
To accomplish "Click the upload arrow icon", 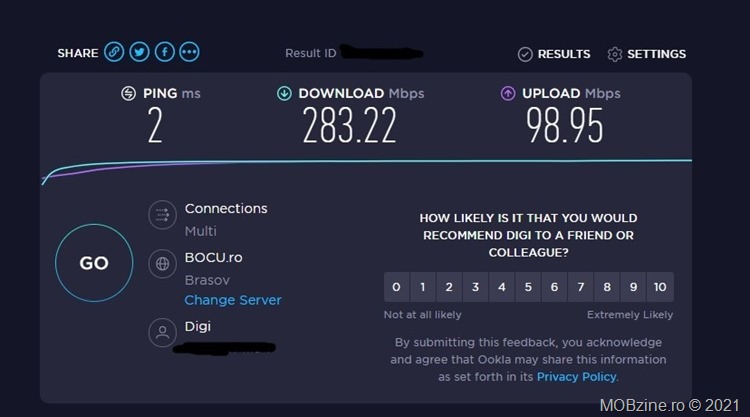I will click(x=508, y=93).
